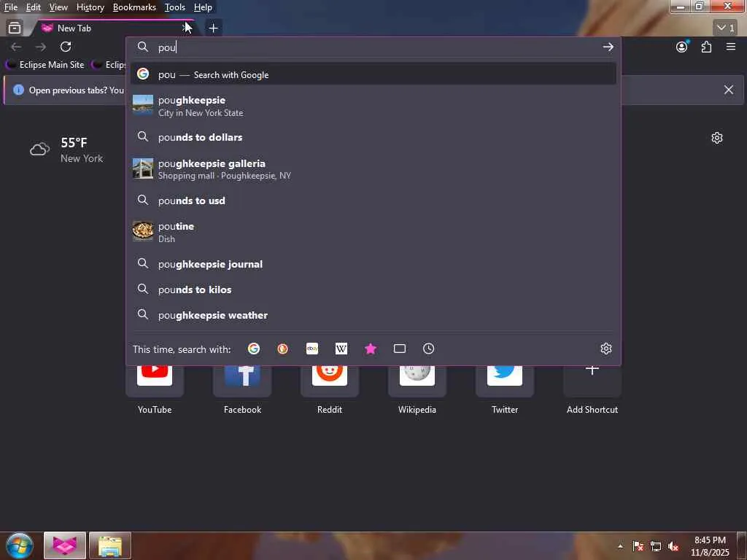
Task: Open a new tab with plus button
Action: coord(213,28)
